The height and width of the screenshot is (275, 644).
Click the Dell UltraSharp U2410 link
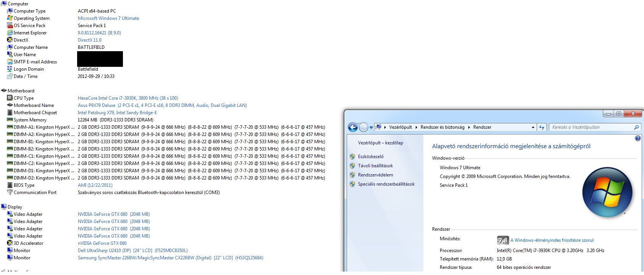(x=133, y=251)
